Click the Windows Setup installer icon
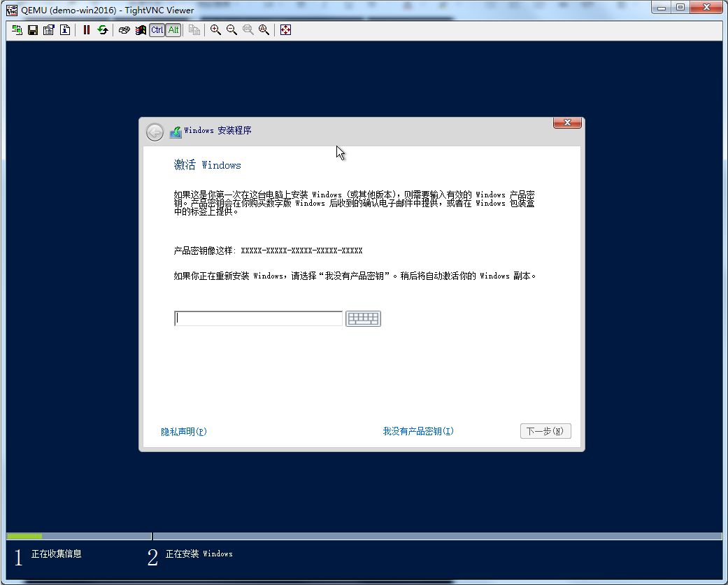This screenshot has height=585, width=728. pyautogui.click(x=176, y=132)
